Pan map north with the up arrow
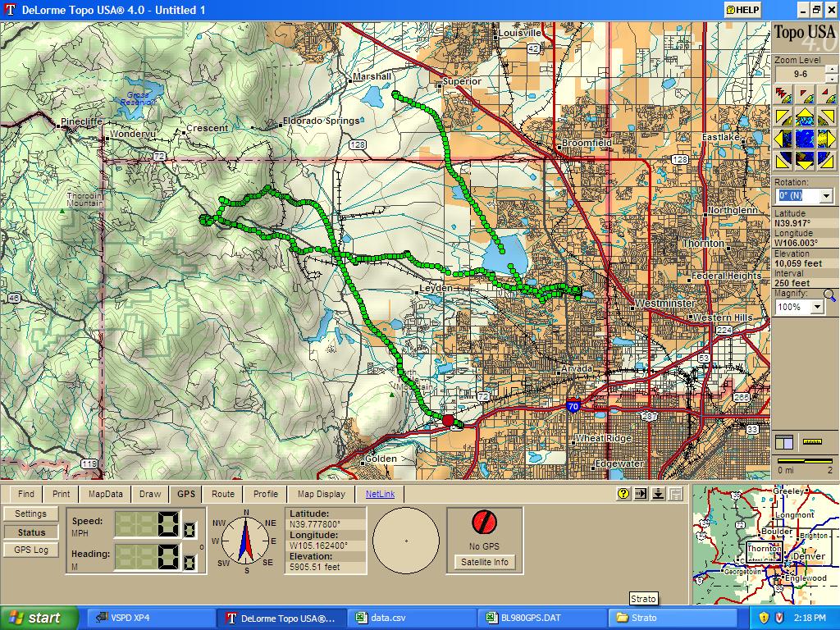The width and height of the screenshot is (840, 630). pyautogui.click(x=806, y=116)
